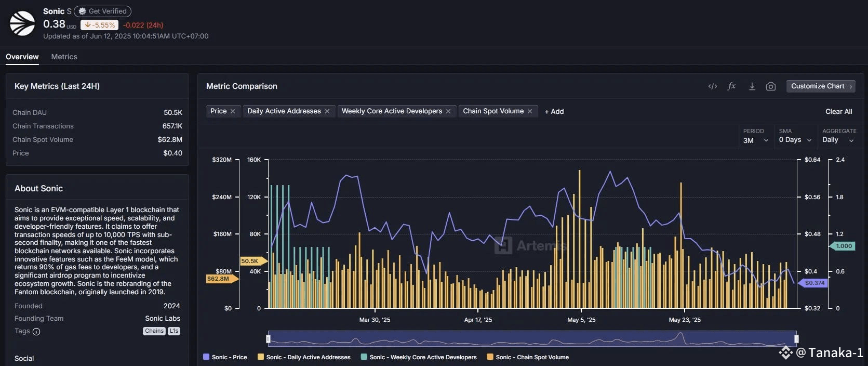Switch to the Metrics tab
This screenshot has height=366, width=868.
point(64,57)
